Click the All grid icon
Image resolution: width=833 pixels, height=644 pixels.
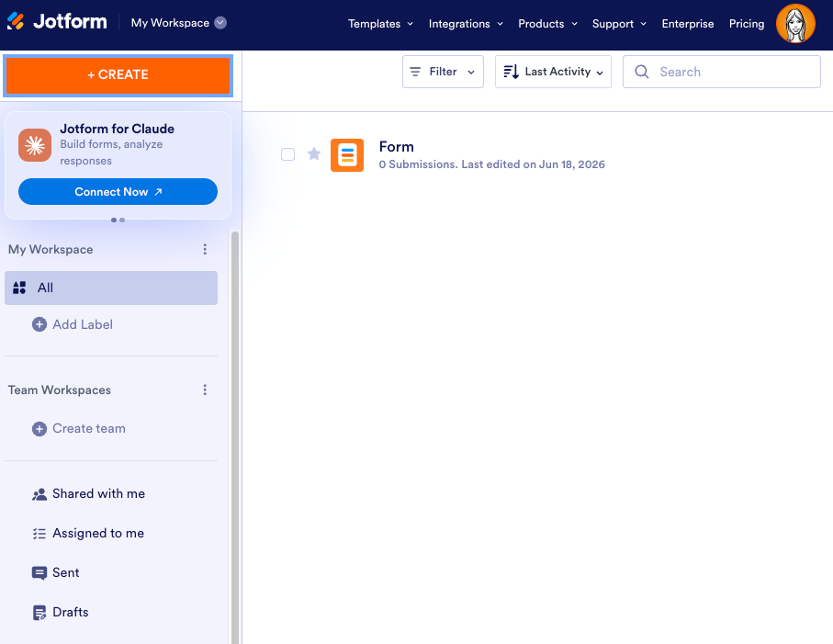pyautogui.click(x=19, y=288)
